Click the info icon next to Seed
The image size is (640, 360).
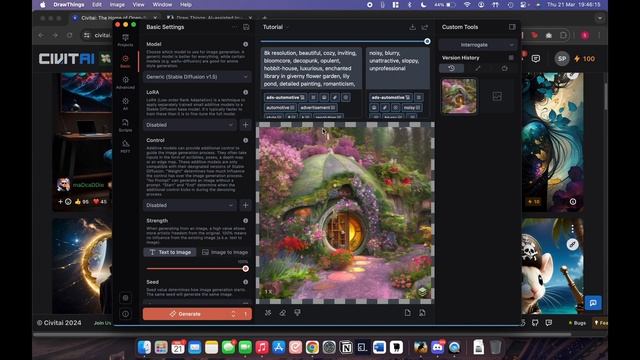click(246, 282)
